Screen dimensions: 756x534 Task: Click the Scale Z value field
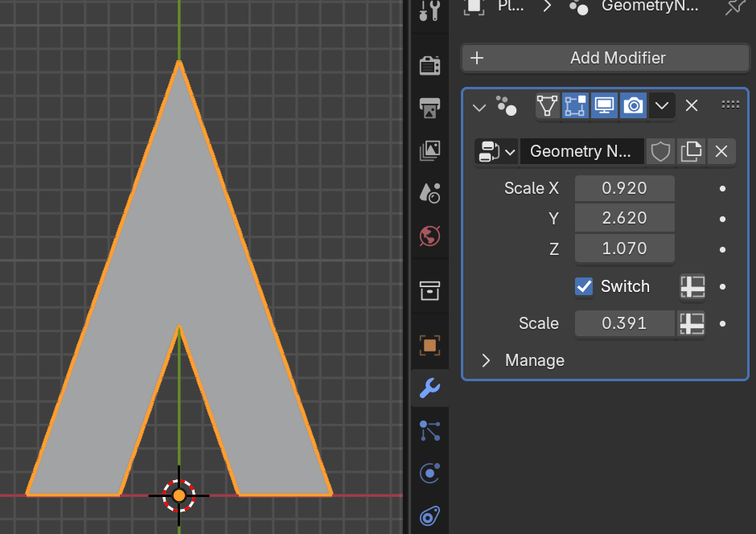click(x=624, y=249)
